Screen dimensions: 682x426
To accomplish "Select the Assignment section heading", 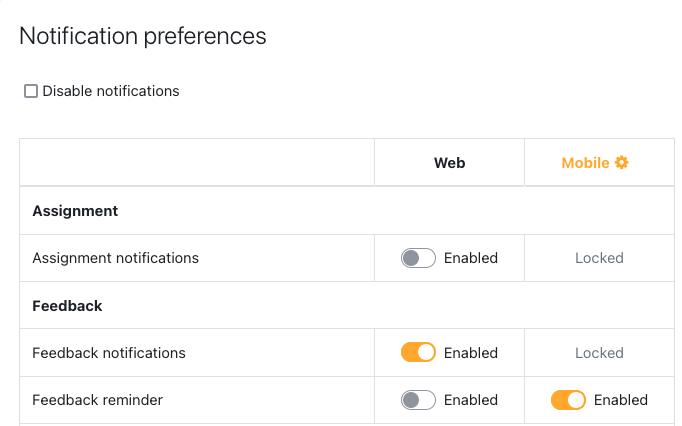I will point(75,211).
